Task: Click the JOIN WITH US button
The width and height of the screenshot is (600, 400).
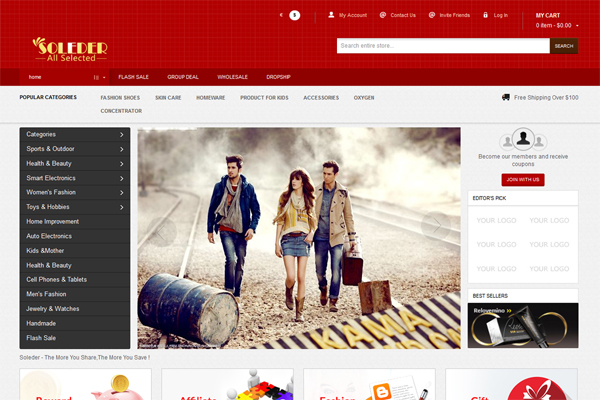Action: click(x=523, y=180)
